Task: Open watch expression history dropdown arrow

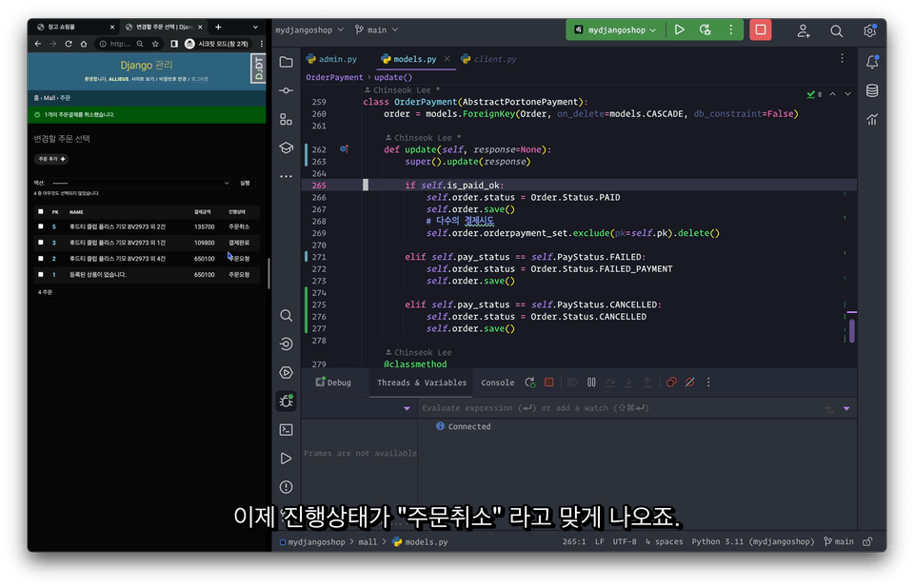Action: pos(846,408)
